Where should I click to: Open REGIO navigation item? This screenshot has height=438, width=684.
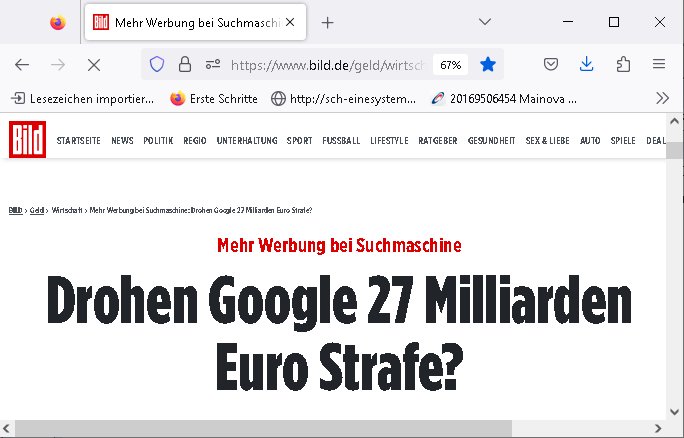(195, 140)
